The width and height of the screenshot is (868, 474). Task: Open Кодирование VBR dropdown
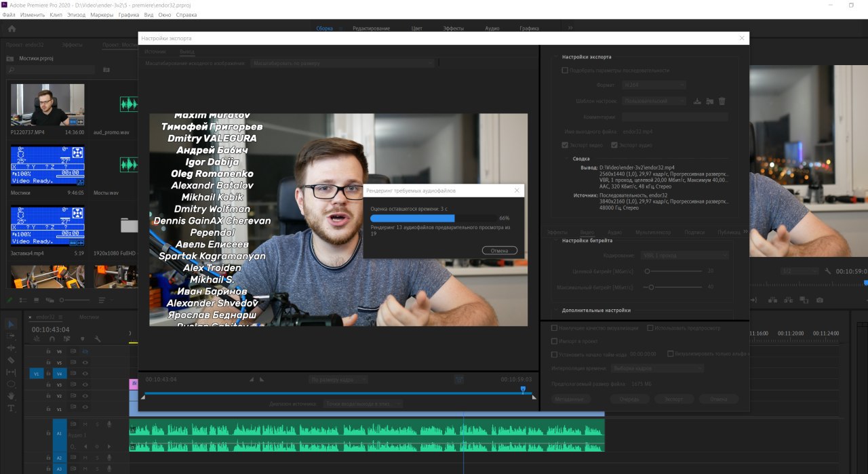coord(684,256)
